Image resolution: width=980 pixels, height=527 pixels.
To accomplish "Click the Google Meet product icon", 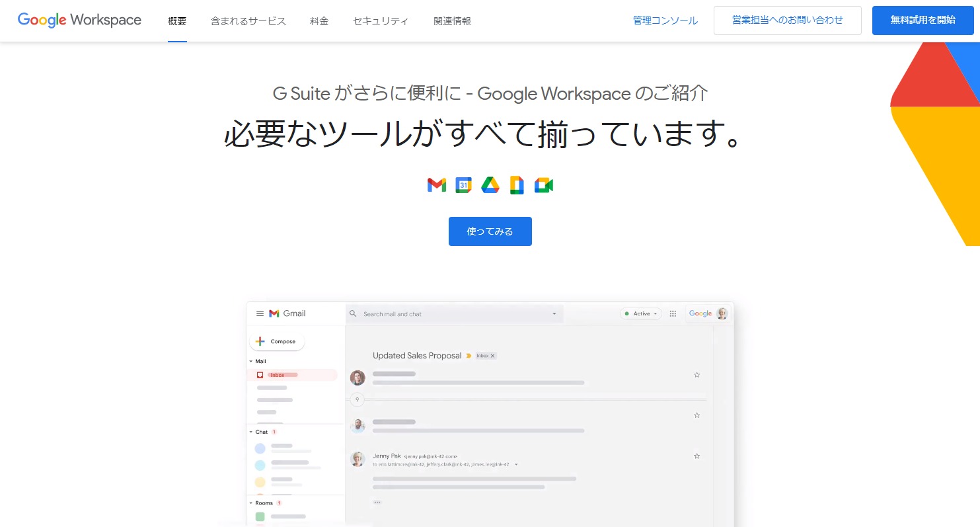I will pyautogui.click(x=544, y=186).
